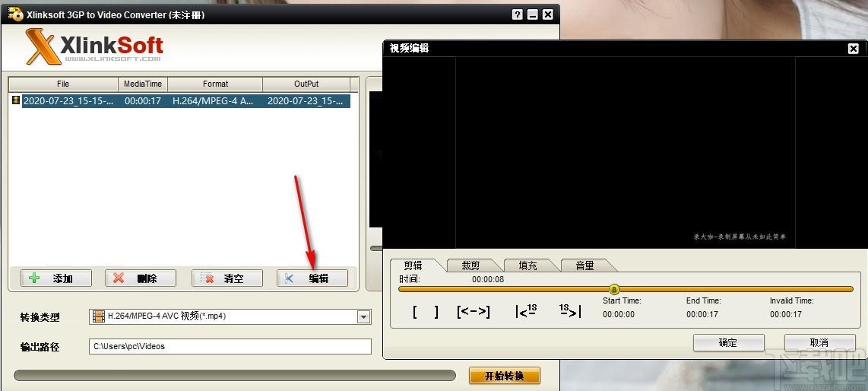Click the 时间 00:00:08 readout

pos(488,279)
